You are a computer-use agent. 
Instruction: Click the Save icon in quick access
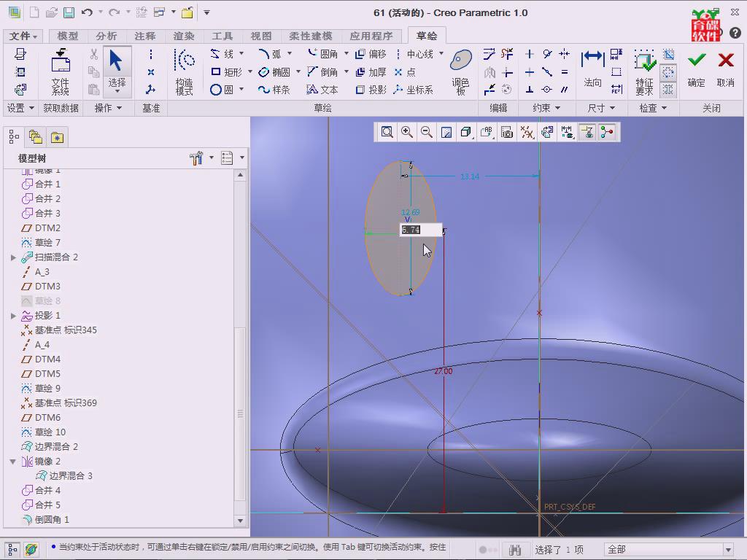[69, 12]
